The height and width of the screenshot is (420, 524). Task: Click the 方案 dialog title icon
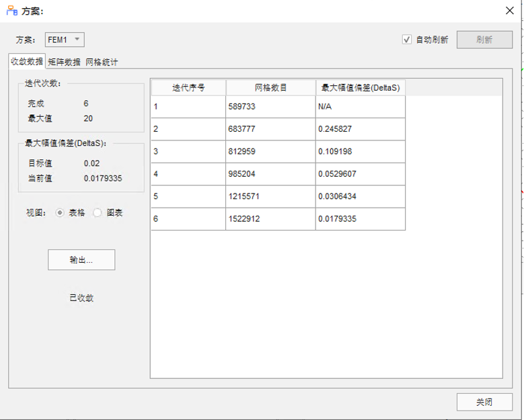pyautogui.click(x=12, y=11)
